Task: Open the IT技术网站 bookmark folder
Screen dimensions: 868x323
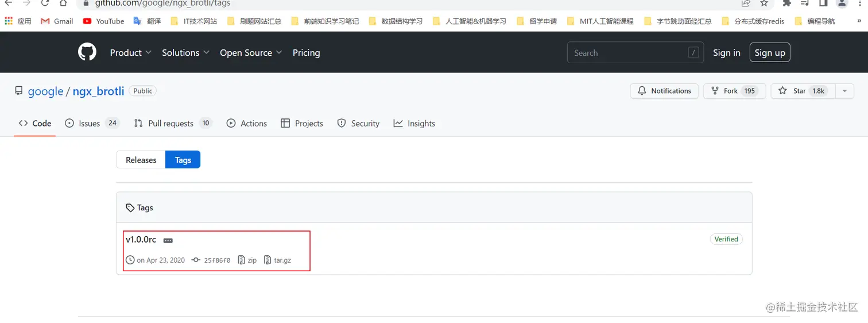Action: pos(194,21)
